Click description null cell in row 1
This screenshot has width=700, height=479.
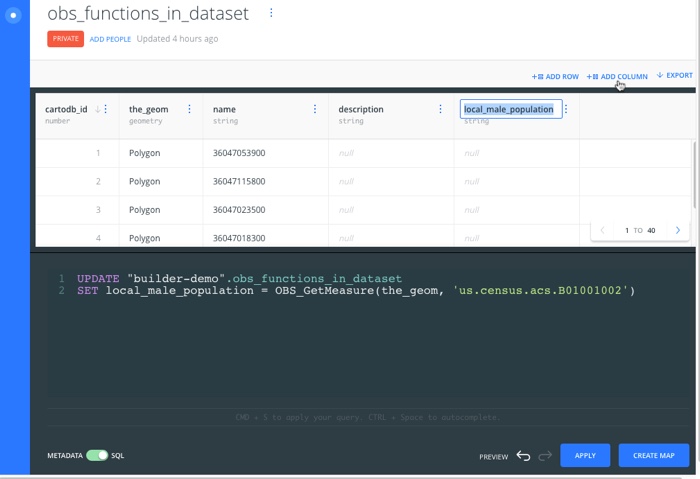point(346,153)
